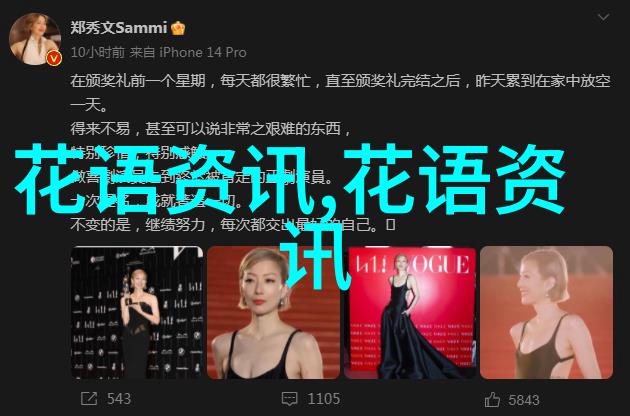Click the 5843 likes count
The height and width of the screenshot is (416, 630).
pos(524,400)
